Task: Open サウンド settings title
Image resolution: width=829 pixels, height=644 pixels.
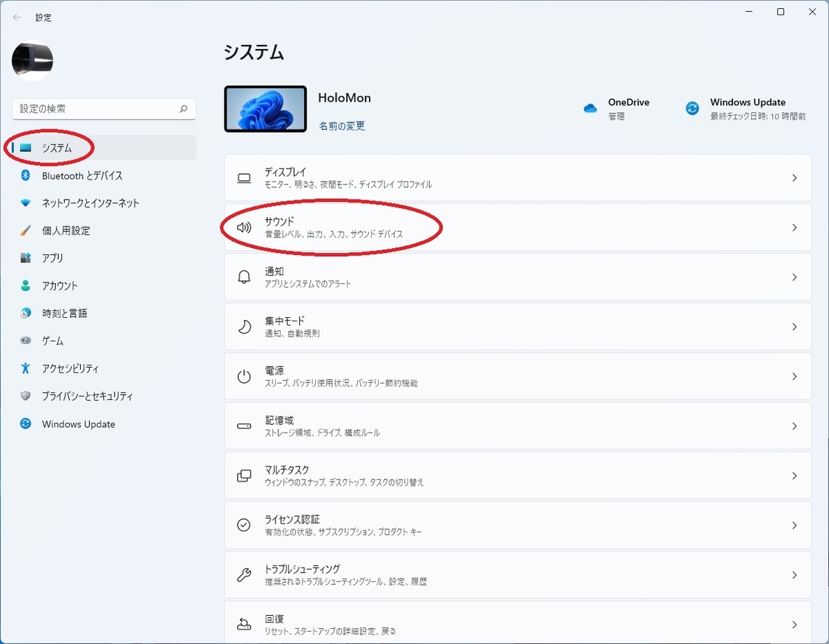Action: [x=279, y=221]
